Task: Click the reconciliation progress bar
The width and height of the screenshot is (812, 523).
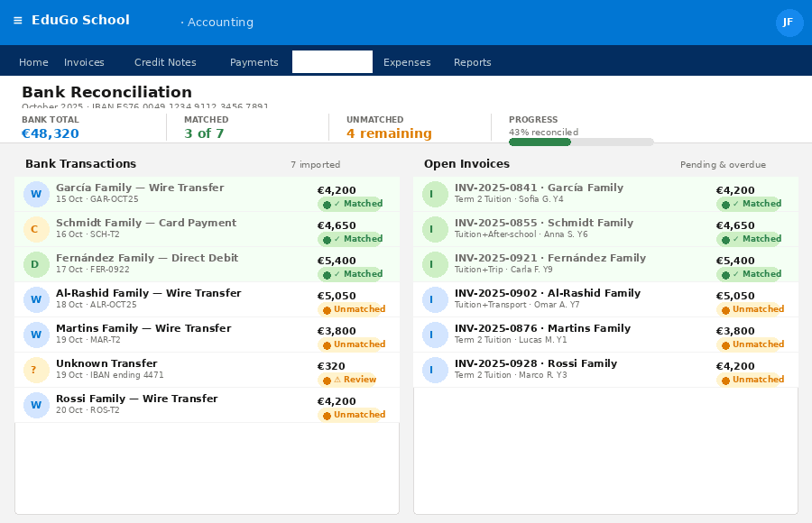Action: (x=581, y=142)
